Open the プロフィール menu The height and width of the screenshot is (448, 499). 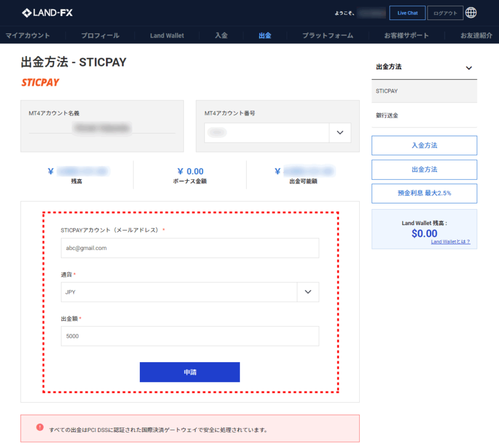100,35
